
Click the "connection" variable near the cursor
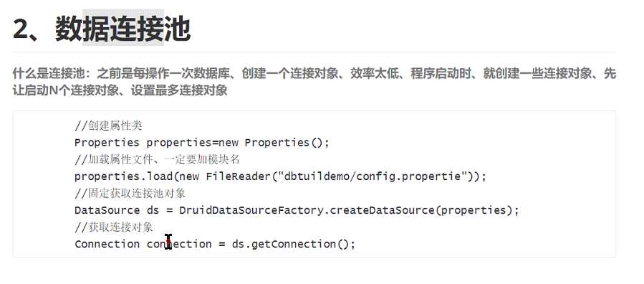click(x=179, y=244)
